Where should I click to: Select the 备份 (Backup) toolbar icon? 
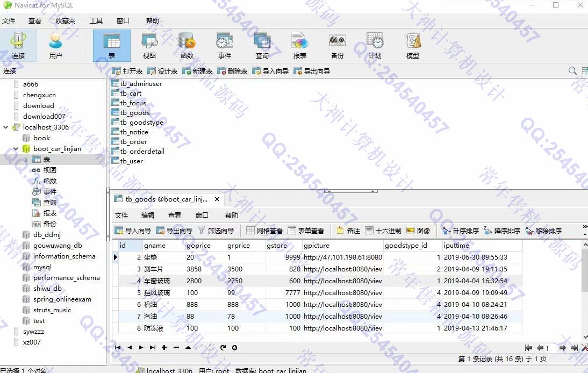(337, 45)
